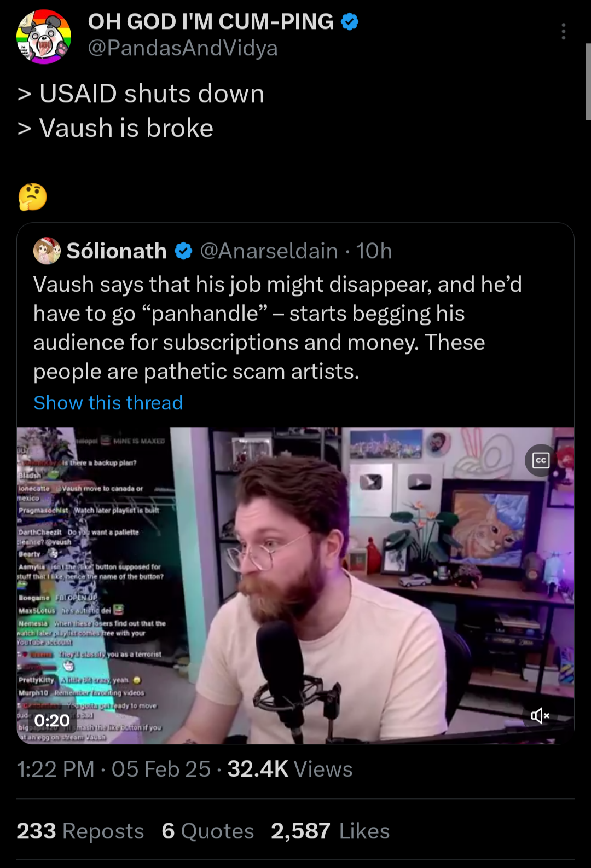
Task: Unmute the video sound
Action: [540, 715]
